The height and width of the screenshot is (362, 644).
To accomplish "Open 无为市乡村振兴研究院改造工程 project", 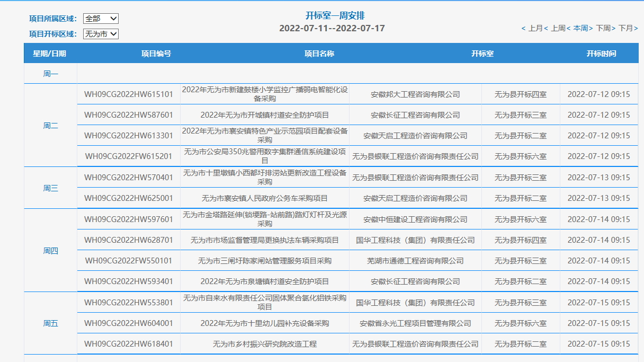I will (x=265, y=344).
